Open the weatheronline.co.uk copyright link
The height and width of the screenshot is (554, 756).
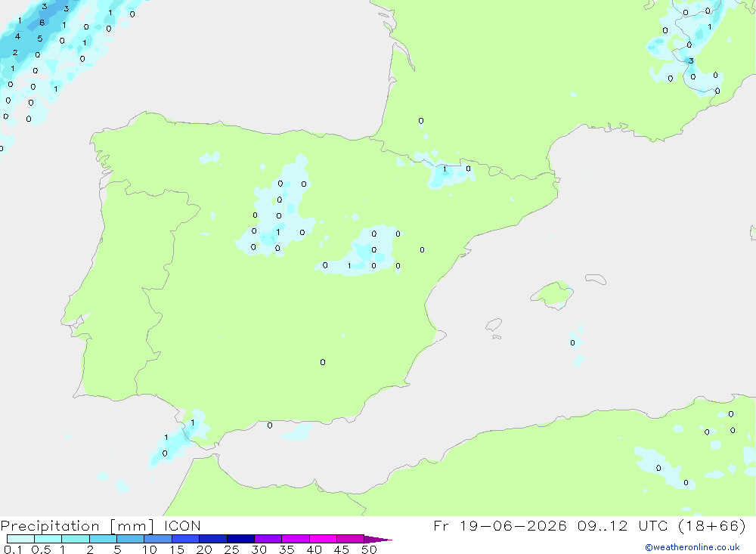point(692,547)
